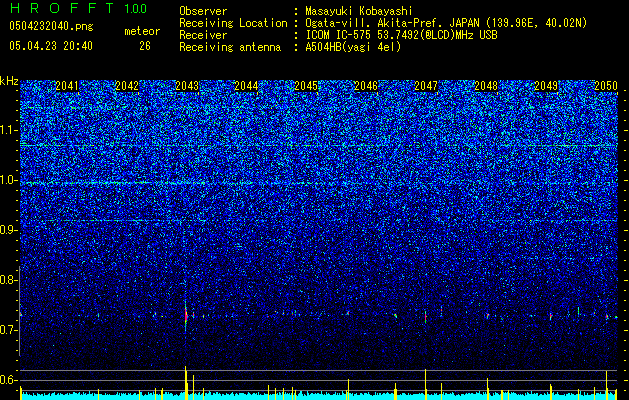Viewport: 629px width, 400px height.
Task: Click the 2047 time marker
Action: [426, 86]
